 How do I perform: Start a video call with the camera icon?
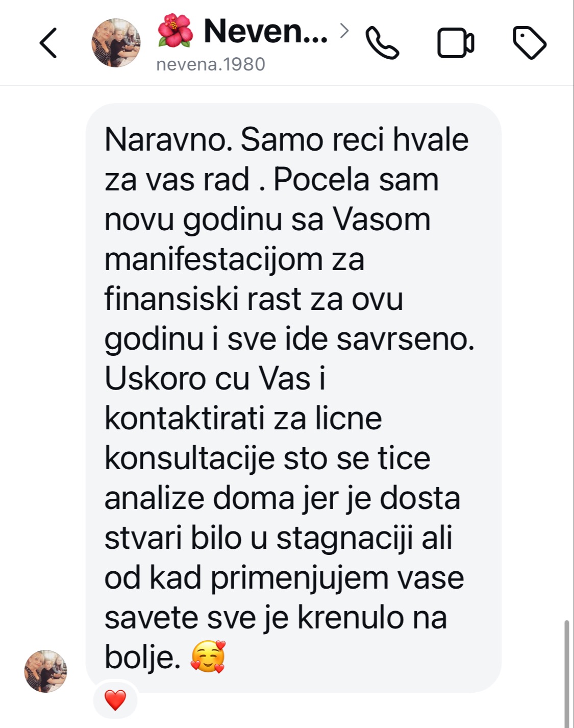coord(456,43)
